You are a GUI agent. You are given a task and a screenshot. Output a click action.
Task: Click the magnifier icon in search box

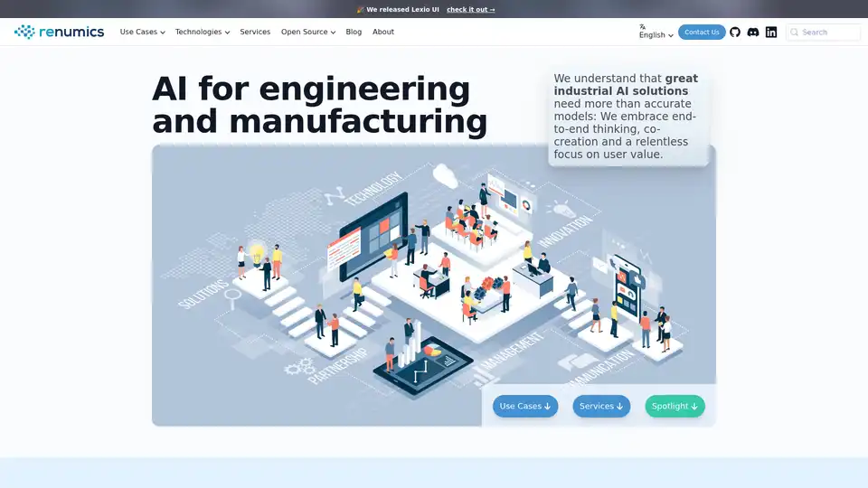[x=795, y=33]
